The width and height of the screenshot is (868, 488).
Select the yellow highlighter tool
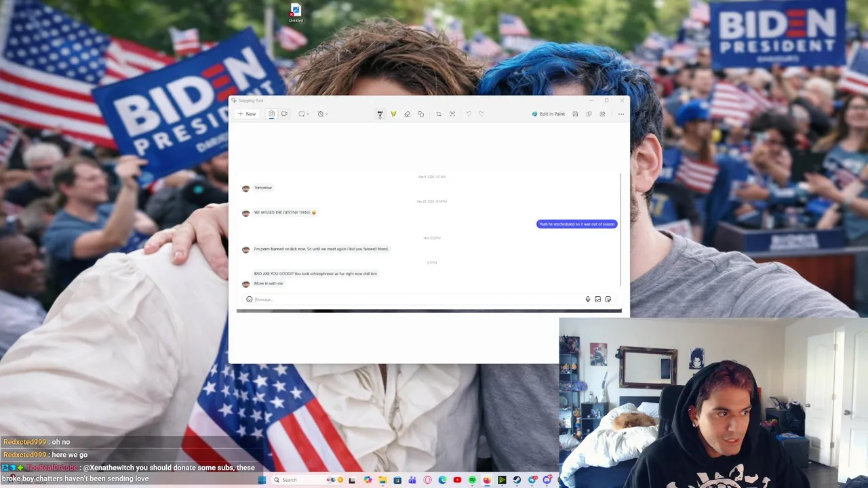(393, 114)
